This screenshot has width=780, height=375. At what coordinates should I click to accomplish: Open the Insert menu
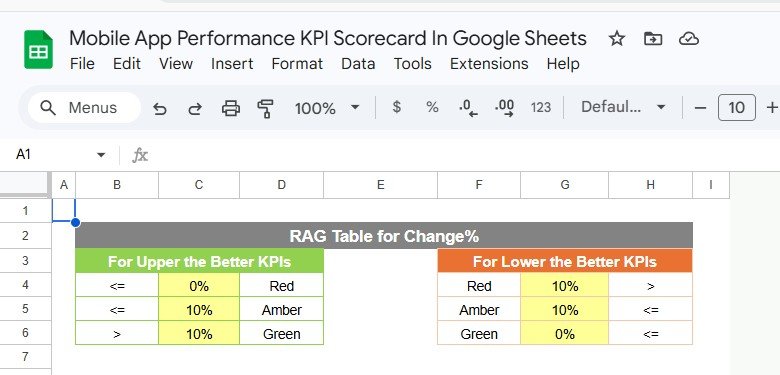(232, 64)
